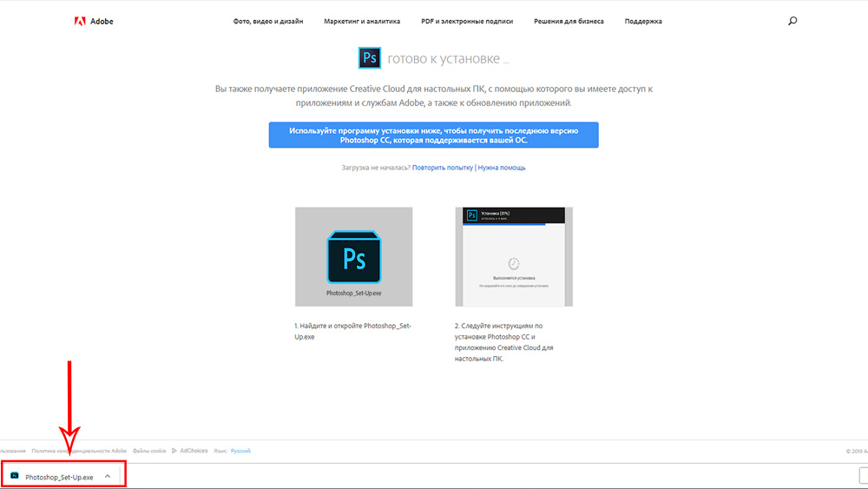Expand the chevron next to Photoshop_Set-Up.exe download
This screenshot has width=868, height=489.
(108, 476)
